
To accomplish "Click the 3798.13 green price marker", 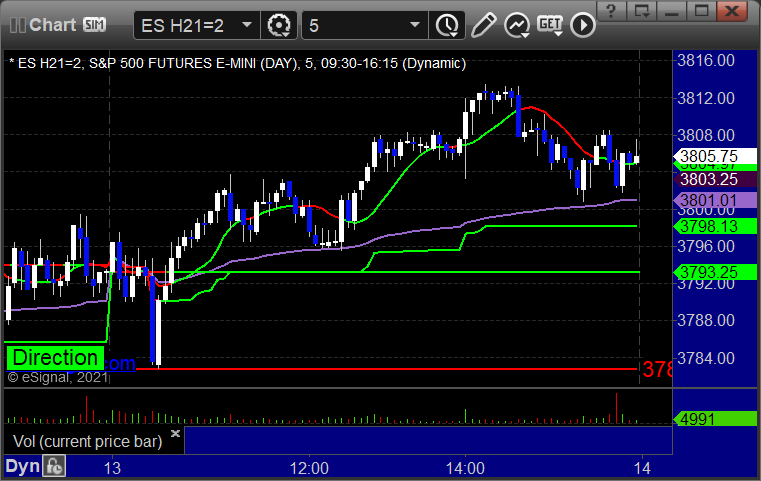I will click(714, 226).
